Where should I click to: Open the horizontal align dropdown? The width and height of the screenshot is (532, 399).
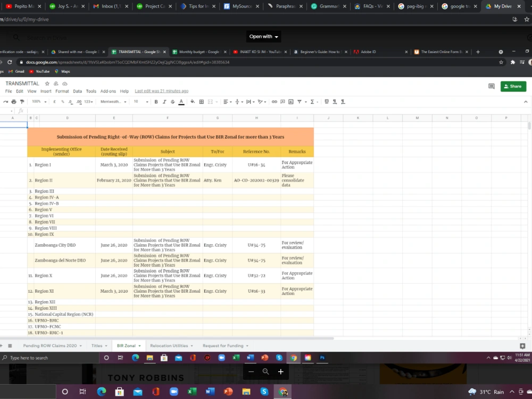click(227, 102)
